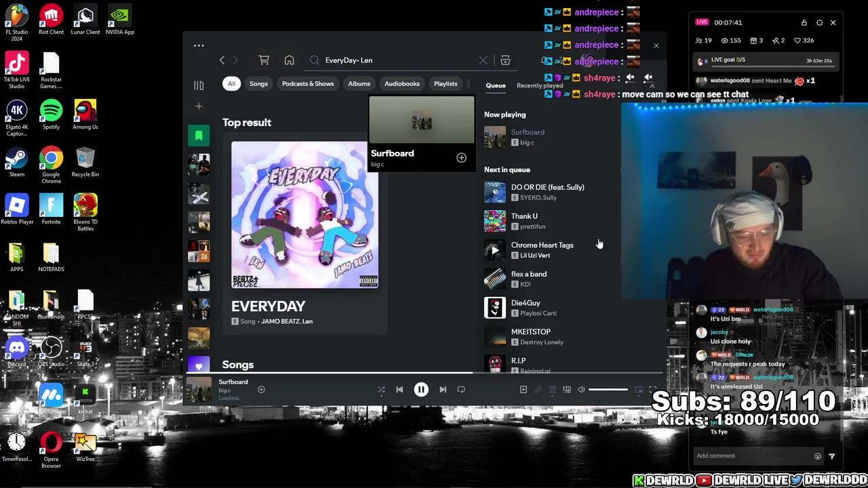Screen dimensions: 868x488
Task: Open FL Studio 2024 desktop icon
Action: 17,22
